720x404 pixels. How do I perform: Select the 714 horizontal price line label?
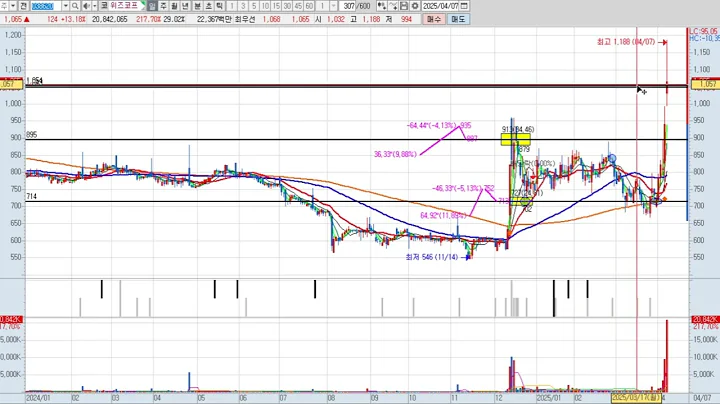tap(31, 196)
